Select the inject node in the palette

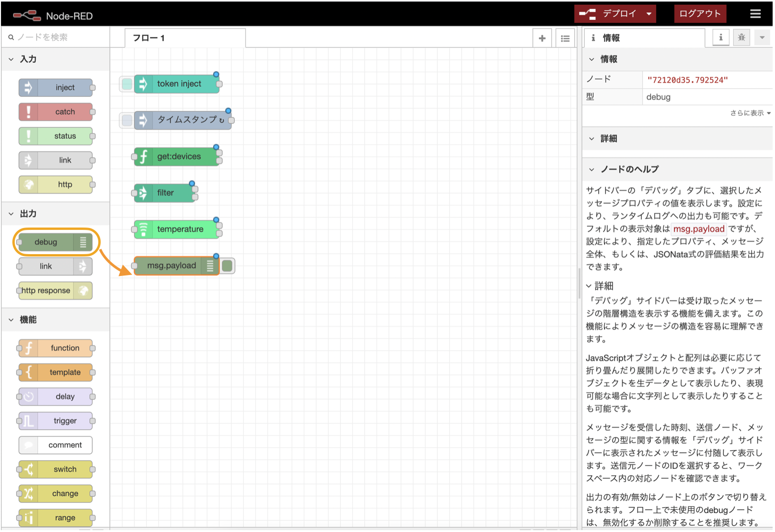pos(56,87)
